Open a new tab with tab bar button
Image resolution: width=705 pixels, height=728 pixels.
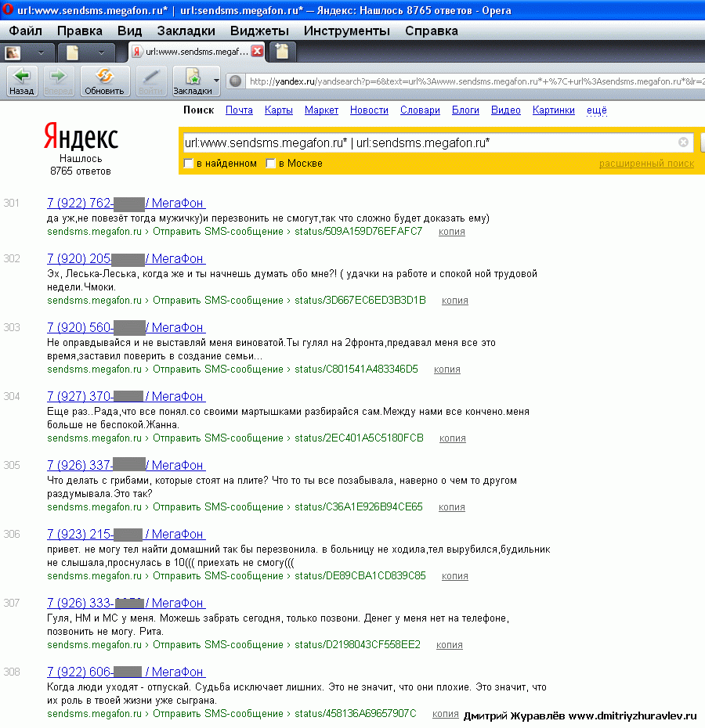click(282, 51)
